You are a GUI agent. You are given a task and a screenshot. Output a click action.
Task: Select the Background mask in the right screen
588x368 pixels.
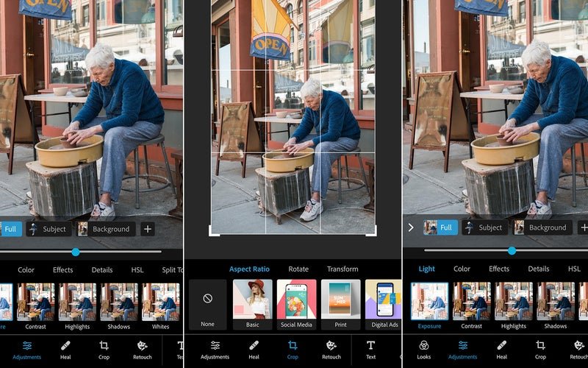point(542,227)
